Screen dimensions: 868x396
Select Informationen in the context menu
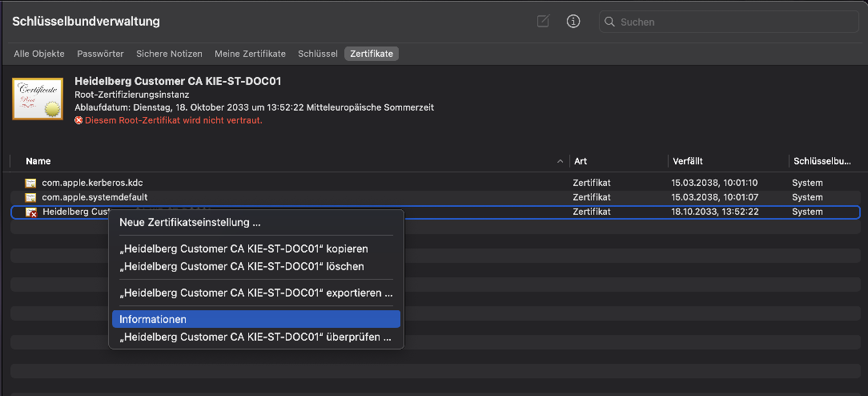point(255,319)
